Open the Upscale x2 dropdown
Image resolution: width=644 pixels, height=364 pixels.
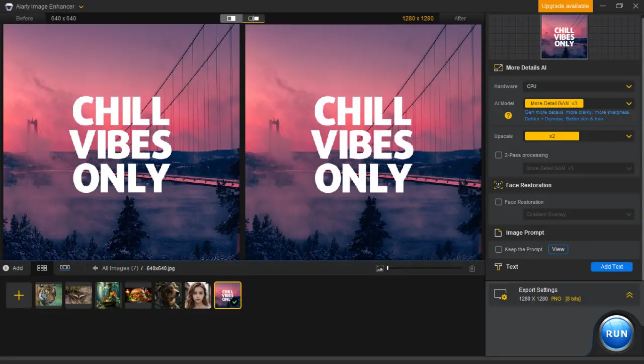click(578, 136)
